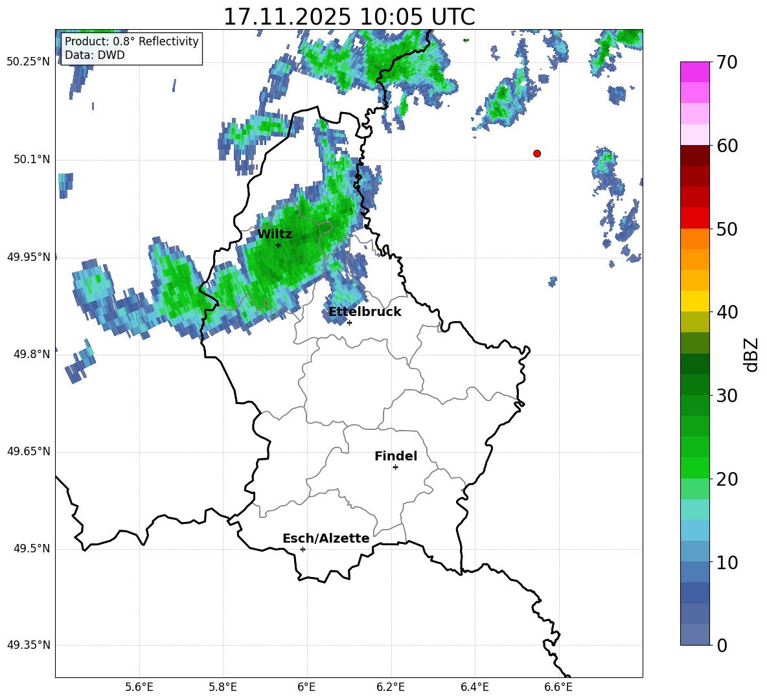This screenshot has height=700, width=767.
Task: Pick the bright red swatch above 50
Action: pyautogui.click(x=695, y=218)
